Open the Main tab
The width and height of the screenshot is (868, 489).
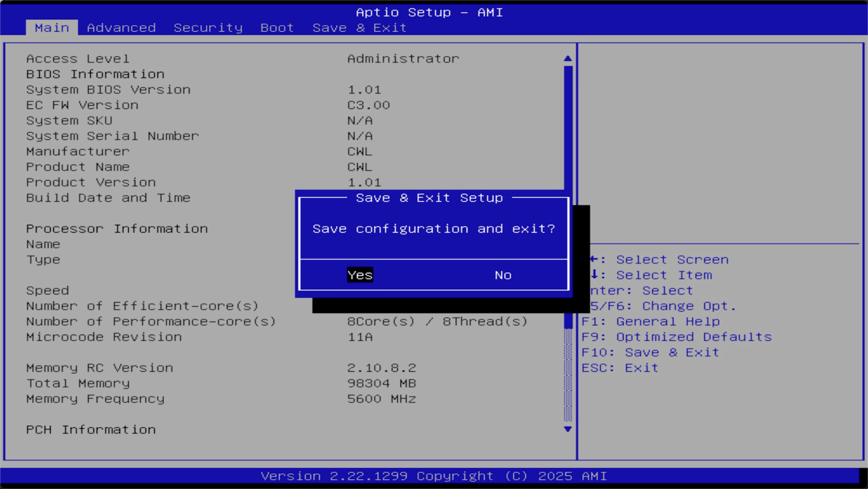(52, 28)
